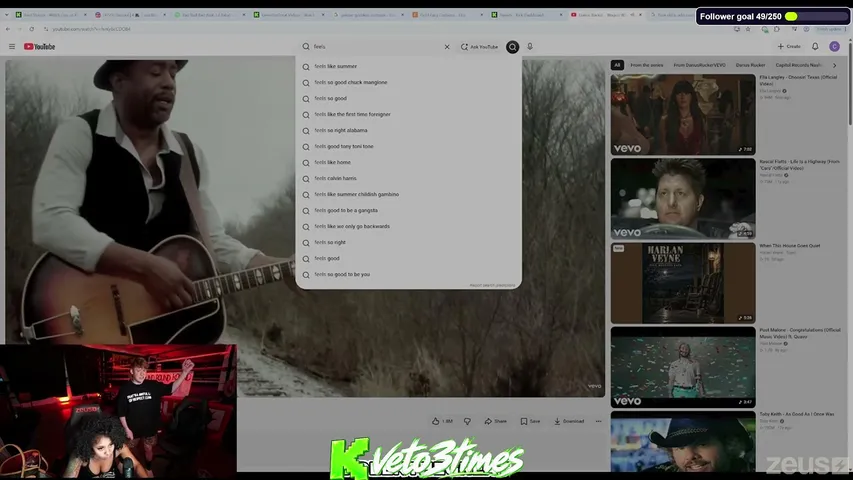Click search icon beside 'feels like summer'
The height and width of the screenshot is (480, 853).
tap(306, 66)
